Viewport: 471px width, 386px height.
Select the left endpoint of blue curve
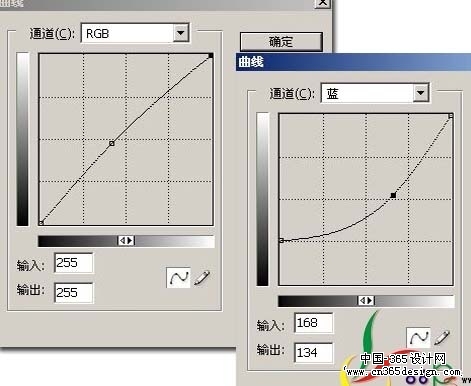click(281, 240)
